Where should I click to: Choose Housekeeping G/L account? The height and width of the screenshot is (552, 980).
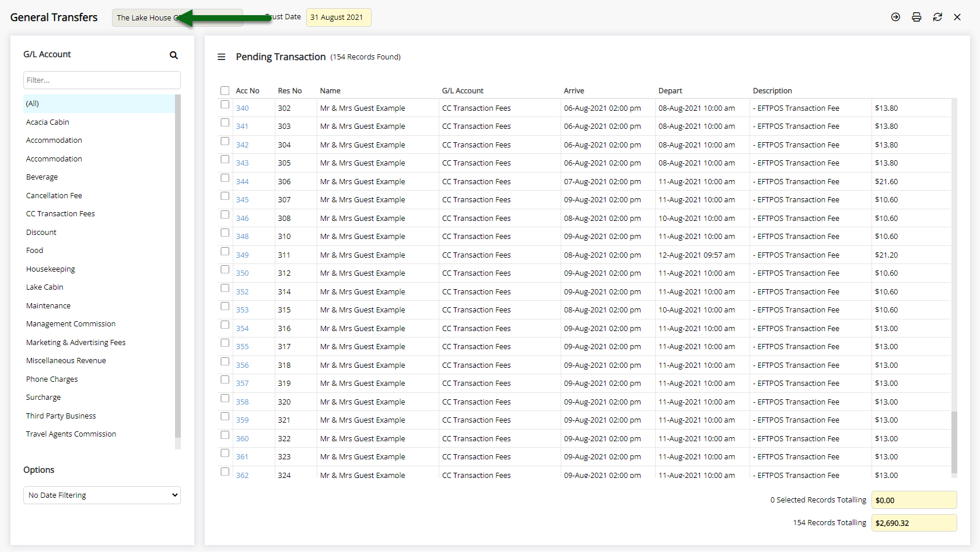[x=50, y=269]
